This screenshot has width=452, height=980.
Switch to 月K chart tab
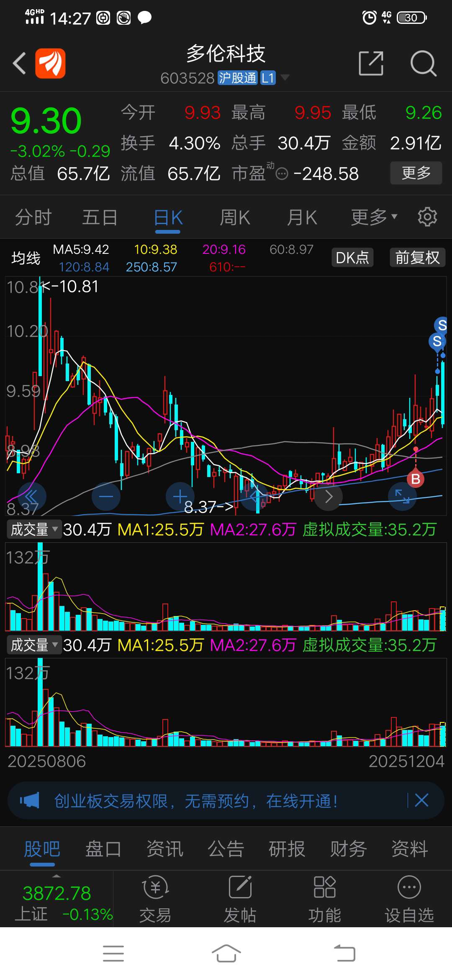(x=302, y=217)
